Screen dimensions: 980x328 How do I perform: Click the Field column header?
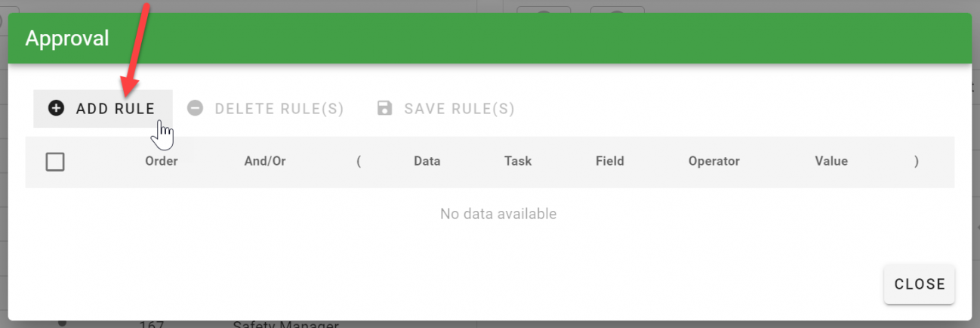[609, 161]
